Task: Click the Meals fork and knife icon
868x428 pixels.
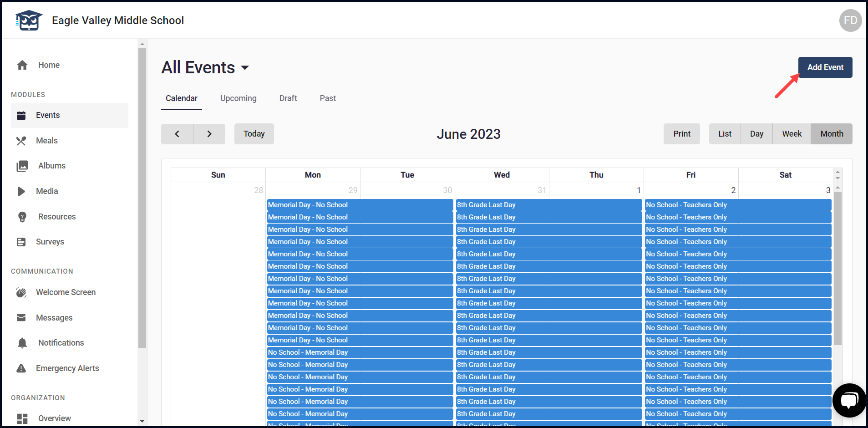Action: coord(21,141)
